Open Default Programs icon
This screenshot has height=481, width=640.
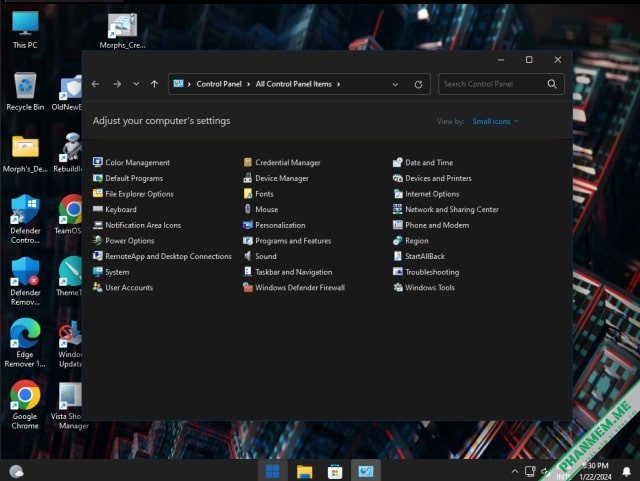tap(98, 178)
